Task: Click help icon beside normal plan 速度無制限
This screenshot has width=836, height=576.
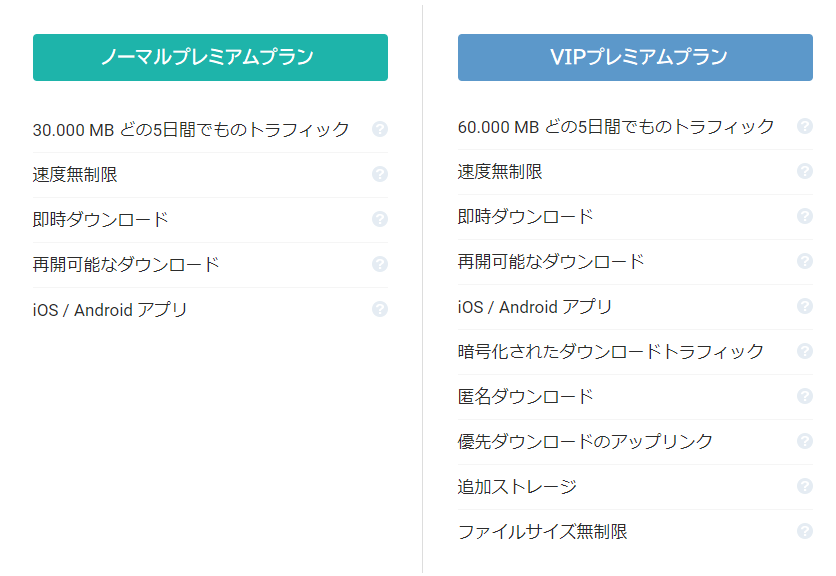Action: click(x=380, y=174)
